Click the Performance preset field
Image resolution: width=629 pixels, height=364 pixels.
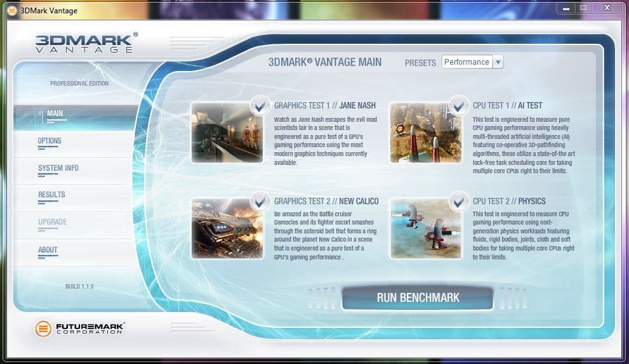(x=467, y=62)
